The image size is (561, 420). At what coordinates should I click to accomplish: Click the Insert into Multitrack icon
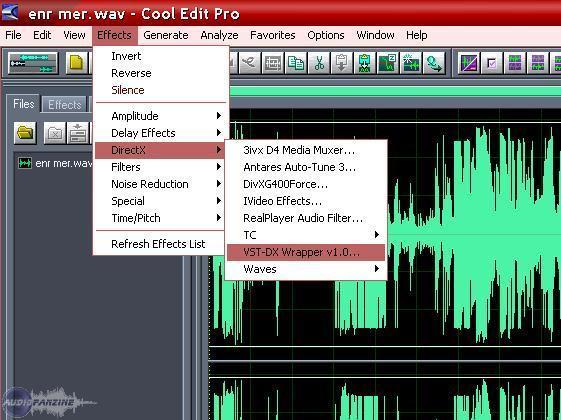click(78, 133)
